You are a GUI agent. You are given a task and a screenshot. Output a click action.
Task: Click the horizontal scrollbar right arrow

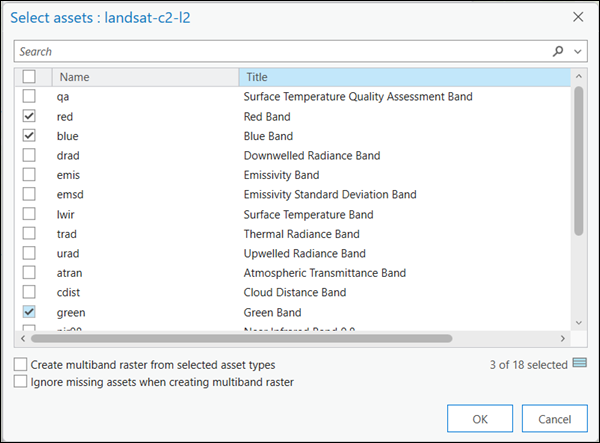[x=563, y=337]
